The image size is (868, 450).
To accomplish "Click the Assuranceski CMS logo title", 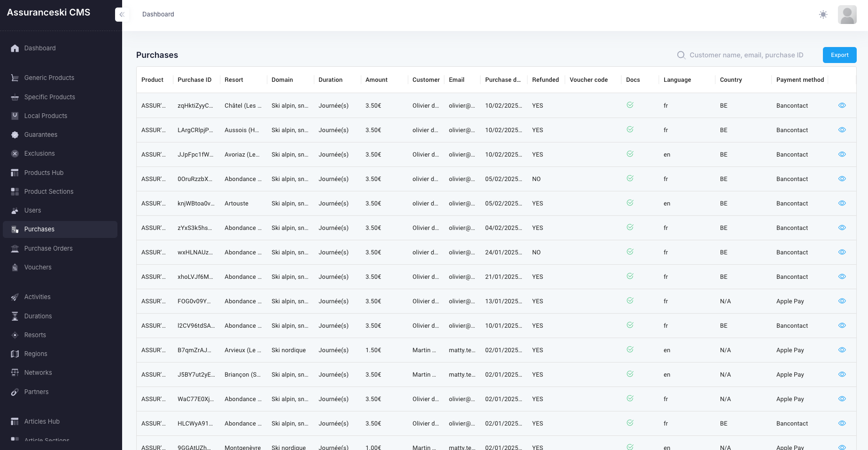I will click(x=48, y=12).
